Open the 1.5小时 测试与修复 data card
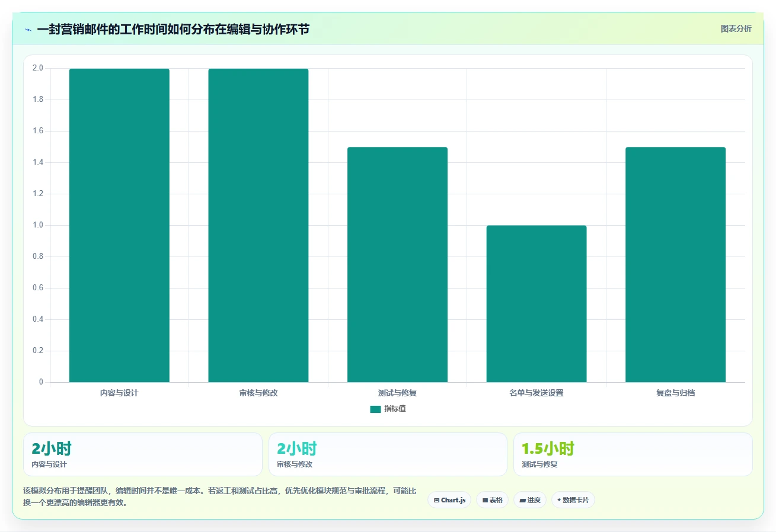Screen dimensions: 776x532 point(633,454)
